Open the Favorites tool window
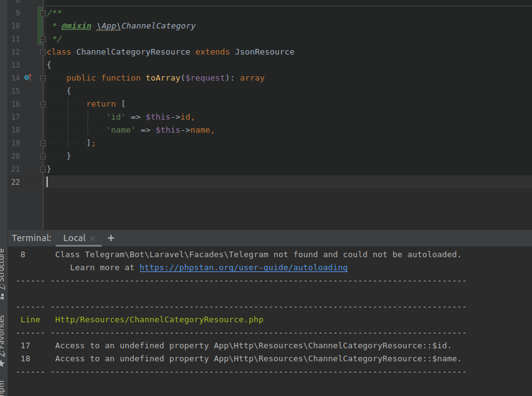 pyautogui.click(x=2, y=340)
